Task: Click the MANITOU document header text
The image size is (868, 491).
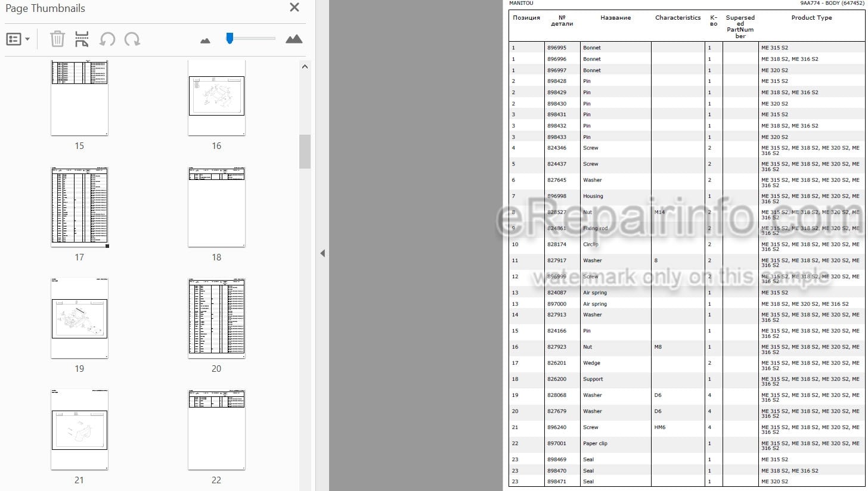Action: click(x=522, y=3)
